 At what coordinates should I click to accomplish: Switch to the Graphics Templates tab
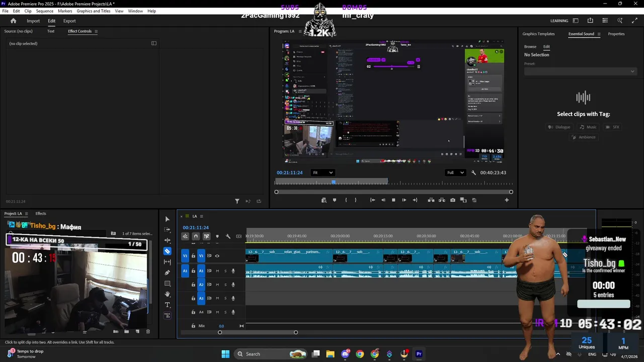(538, 34)
